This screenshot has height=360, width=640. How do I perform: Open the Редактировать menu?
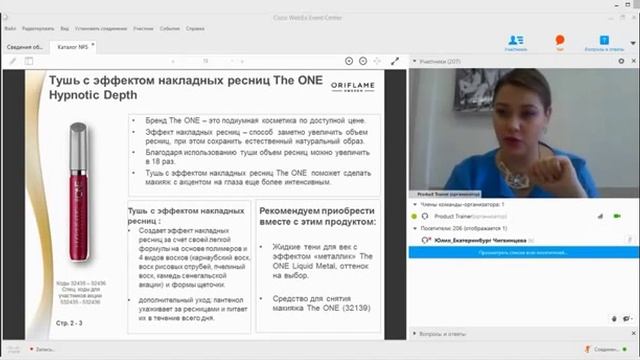(x=38, y=29)
